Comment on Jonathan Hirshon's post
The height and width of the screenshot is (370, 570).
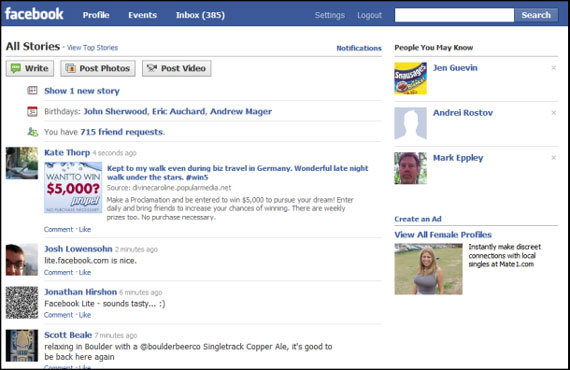(x=59, y=315)
